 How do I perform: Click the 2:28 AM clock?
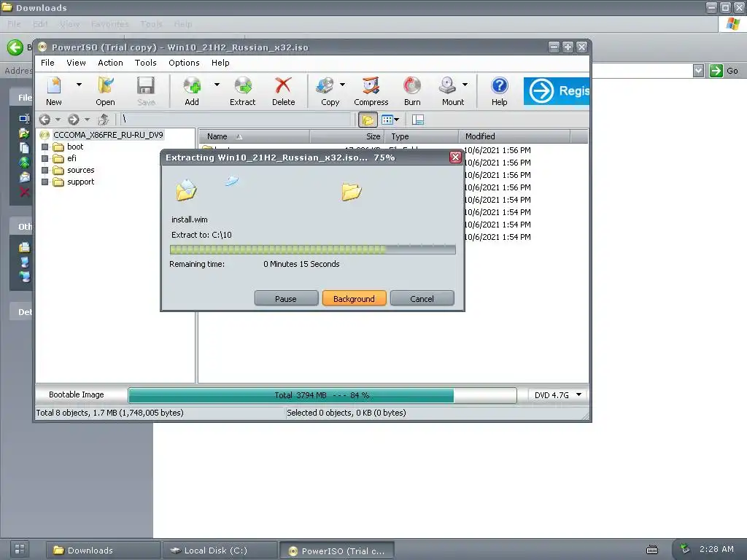point(716,549)
